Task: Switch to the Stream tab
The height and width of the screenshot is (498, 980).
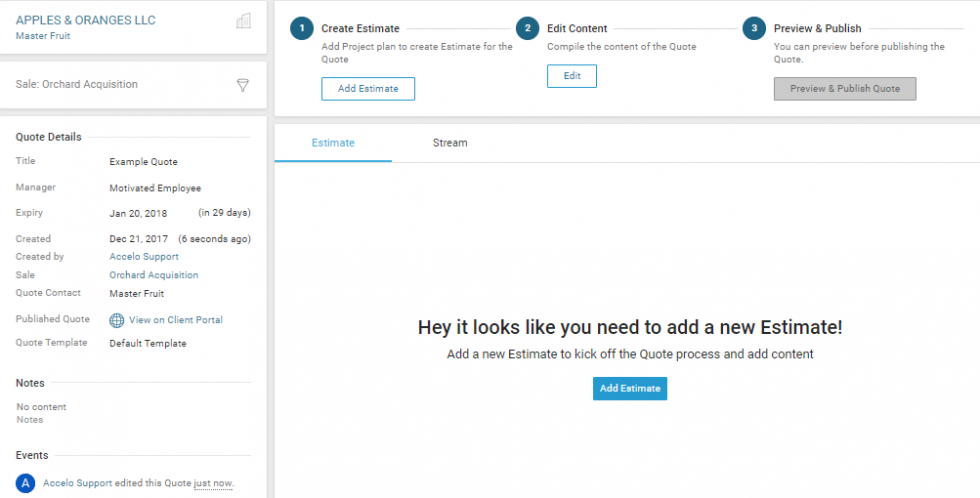Action: click(449, 143)
